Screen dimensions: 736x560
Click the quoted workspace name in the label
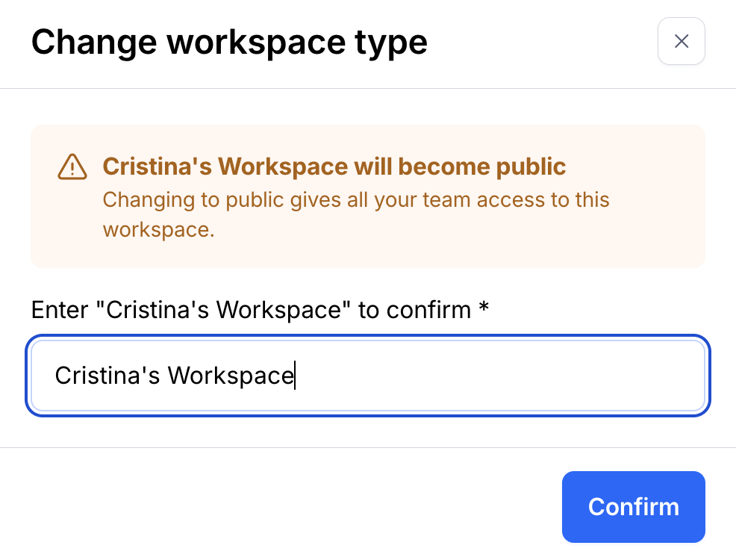pyautogui.click(x=228, y=309)
